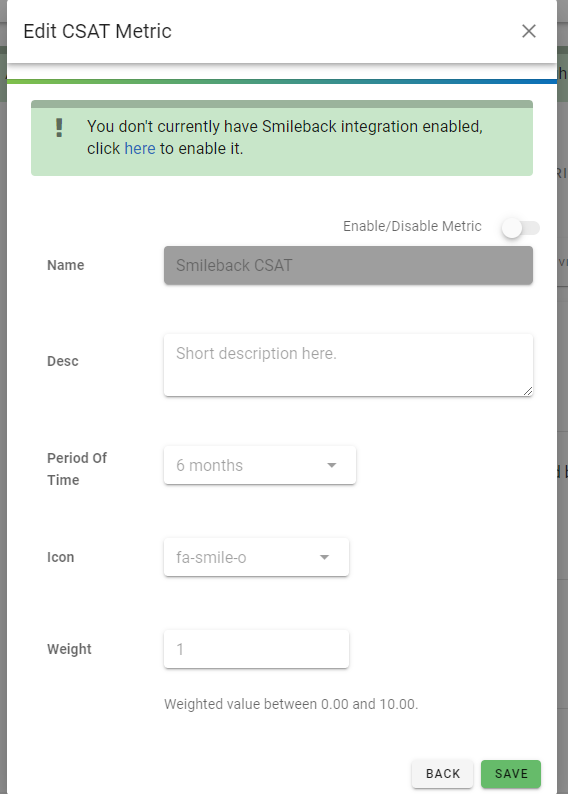Click the Weight input field

click(x=256, y=649)
